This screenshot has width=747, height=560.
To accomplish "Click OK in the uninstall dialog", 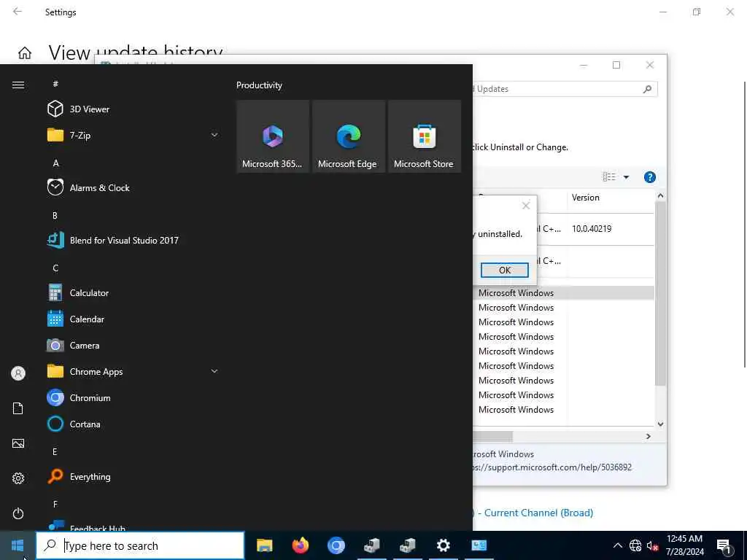I will click(x=505, y=270).
